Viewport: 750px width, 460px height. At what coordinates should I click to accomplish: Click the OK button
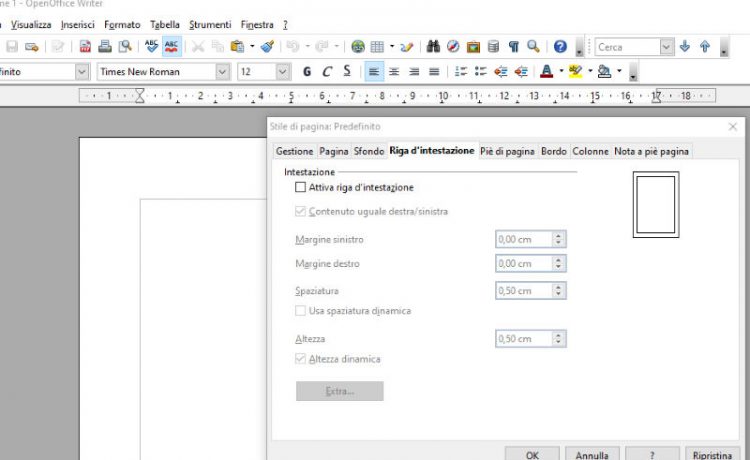click(535, 454)
